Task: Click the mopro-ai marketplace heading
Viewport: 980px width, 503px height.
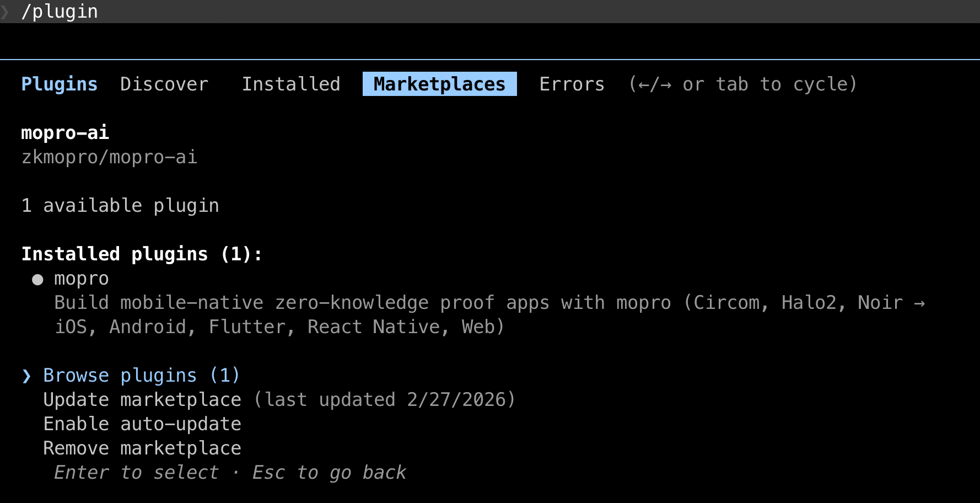Action: tap(64, 132)
